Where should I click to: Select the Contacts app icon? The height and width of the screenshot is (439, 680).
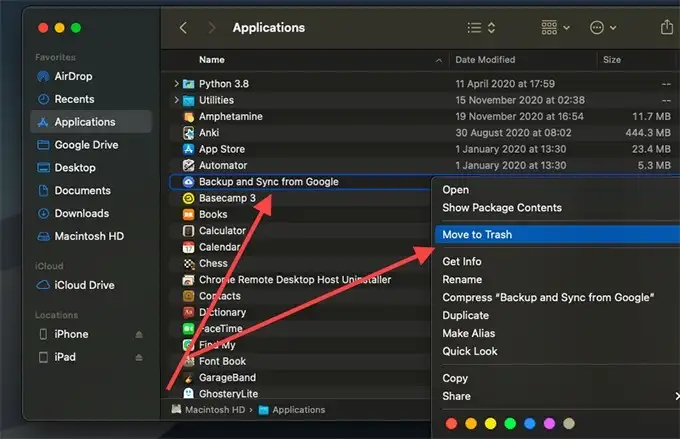[189, 296]
